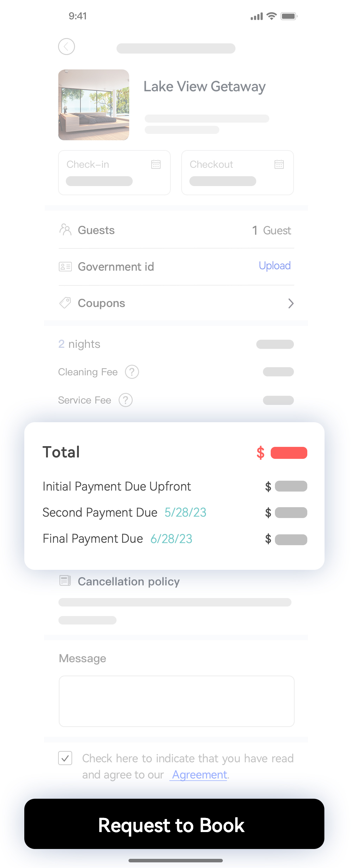Toggle the agreement checkbox

[x=65, y=758]
